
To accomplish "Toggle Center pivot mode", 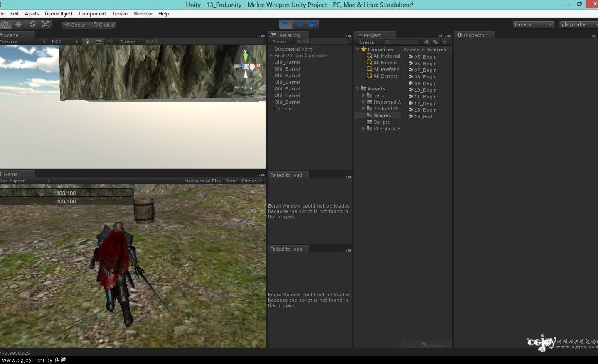I will tap(76, 25).
